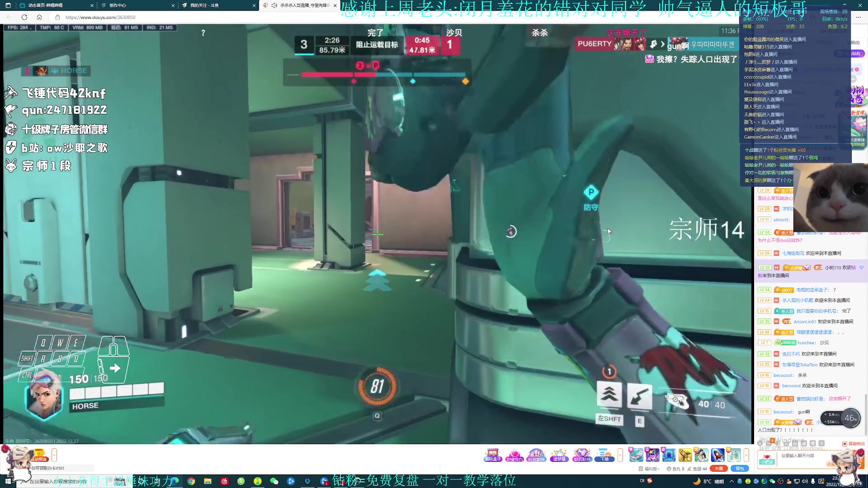The width and height of the screenshot is (868, 488).
Task: Open the 钻石粉丝 icon
Action: click(x=582, y=455)
